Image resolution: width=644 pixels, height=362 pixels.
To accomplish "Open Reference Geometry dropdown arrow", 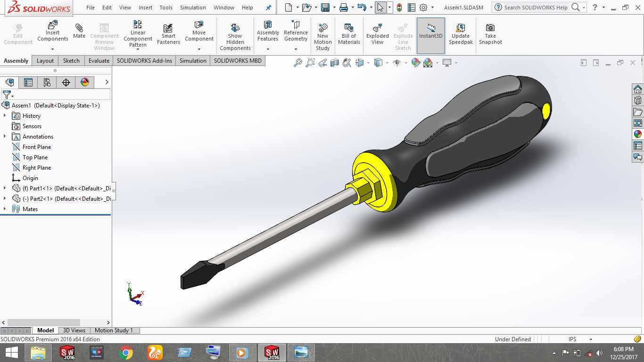I will [x=296, y=49].
